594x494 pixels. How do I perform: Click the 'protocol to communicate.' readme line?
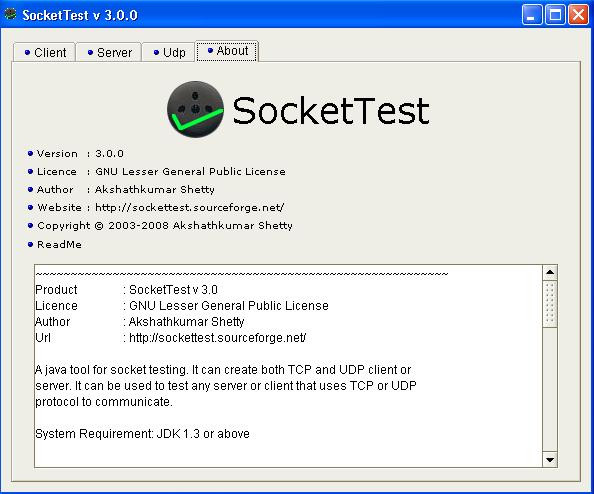(x=104, y=402)
